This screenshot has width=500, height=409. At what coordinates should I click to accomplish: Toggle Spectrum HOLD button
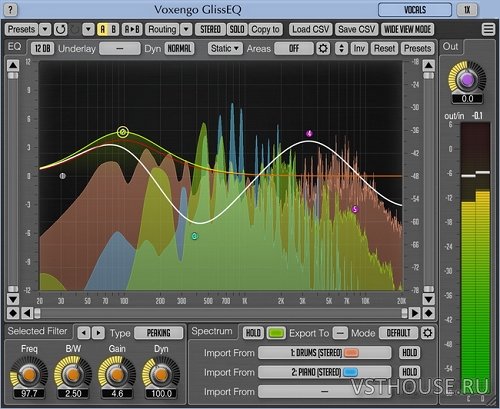253,333
